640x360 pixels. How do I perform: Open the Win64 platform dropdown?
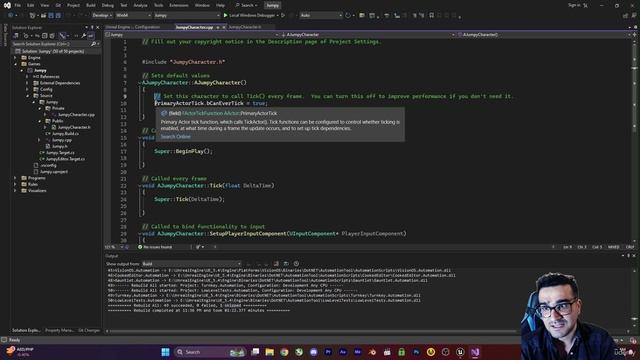click(133, 15)
